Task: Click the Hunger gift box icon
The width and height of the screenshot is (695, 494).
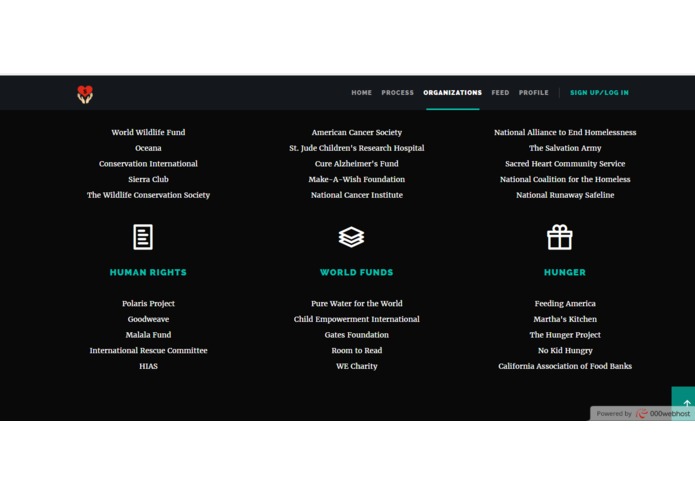Action: 560,237
